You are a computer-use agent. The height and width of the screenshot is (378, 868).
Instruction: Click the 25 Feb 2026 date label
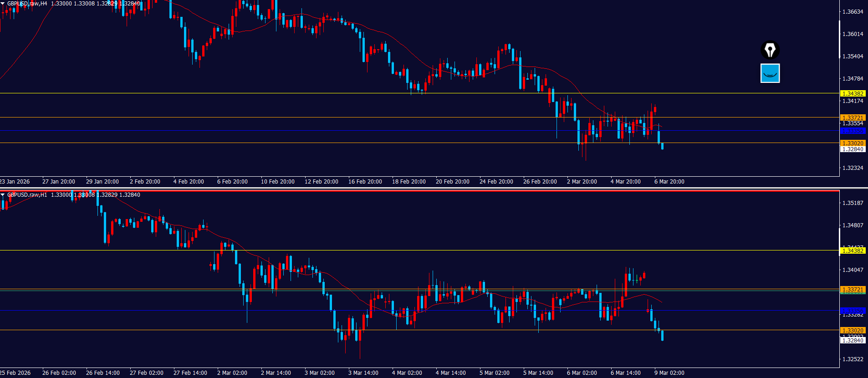(x=15, y=373)
